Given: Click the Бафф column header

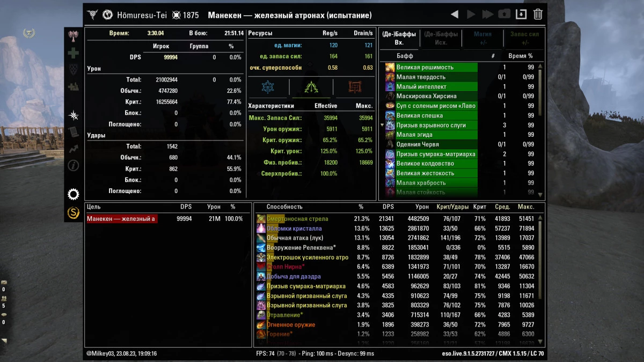Looking at the screenshot, I should click(x=405, y=56).
